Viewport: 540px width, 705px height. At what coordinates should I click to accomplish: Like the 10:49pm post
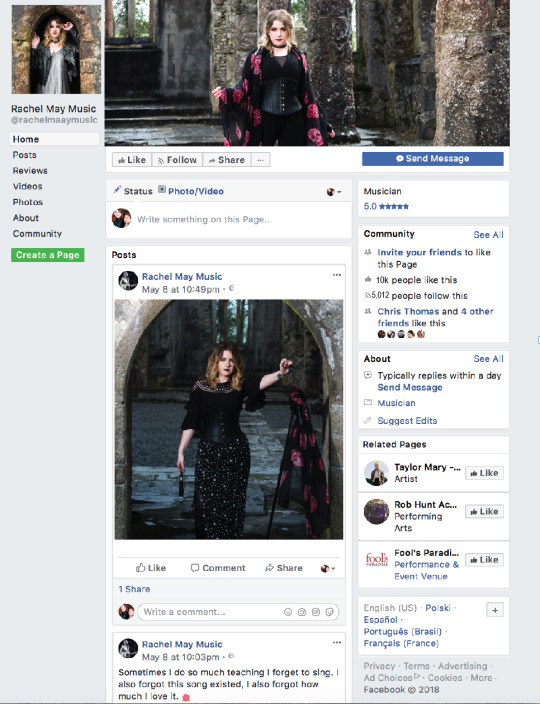(151, 568)
